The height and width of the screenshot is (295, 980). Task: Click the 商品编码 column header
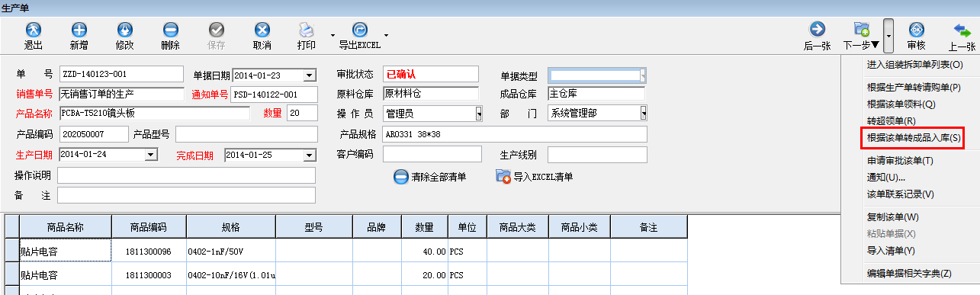pyautogui.click(x=149, y=227)
